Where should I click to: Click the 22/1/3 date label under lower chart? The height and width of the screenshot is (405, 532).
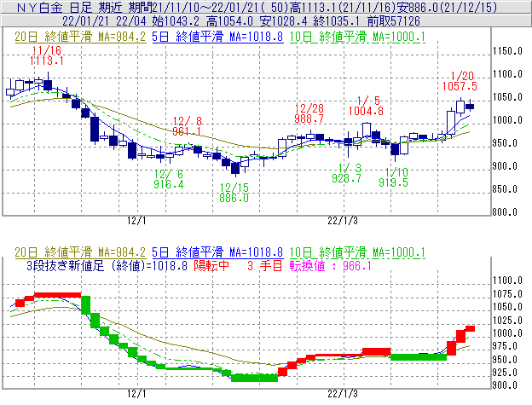point(343,394)
